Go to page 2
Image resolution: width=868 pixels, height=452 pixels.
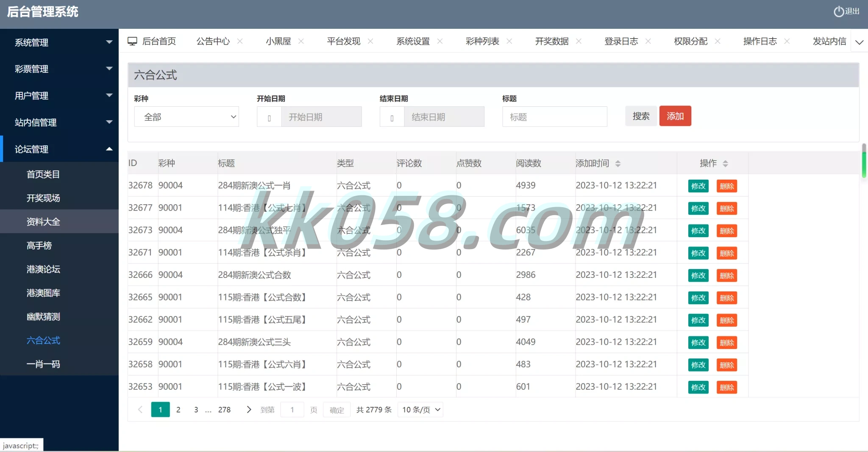pyautogui.click(x=178, y=410)
